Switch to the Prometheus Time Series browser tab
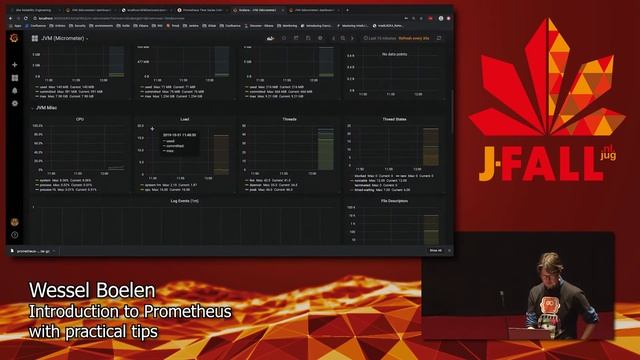The width and height of the screenshot is (640, 360). [x=202, y=10]
